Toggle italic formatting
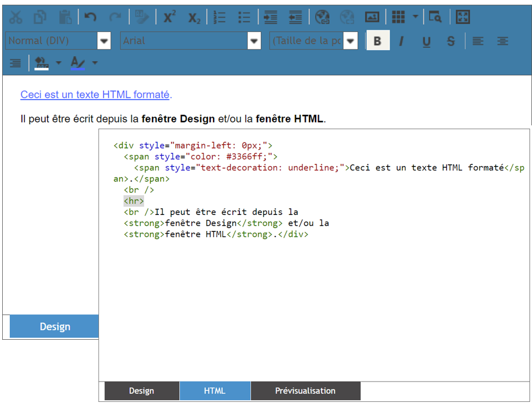 [x=402, y=41]
